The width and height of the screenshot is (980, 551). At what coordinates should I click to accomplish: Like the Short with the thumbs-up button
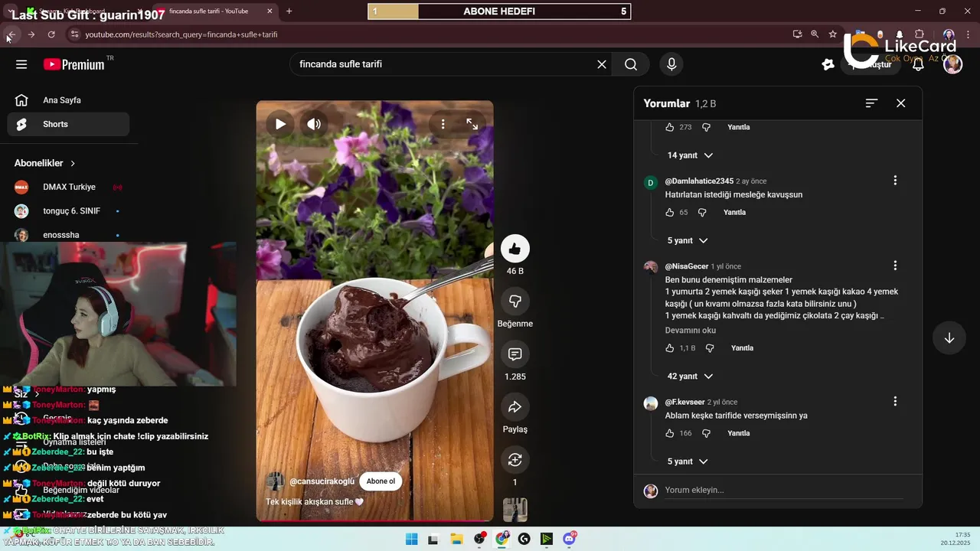click(x=515, y=249)
